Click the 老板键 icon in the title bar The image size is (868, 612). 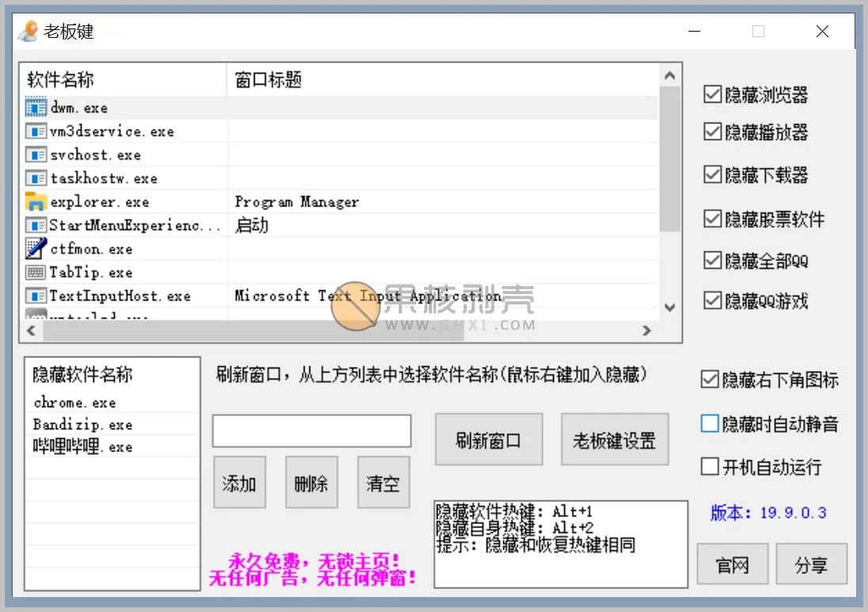[27, 31]
